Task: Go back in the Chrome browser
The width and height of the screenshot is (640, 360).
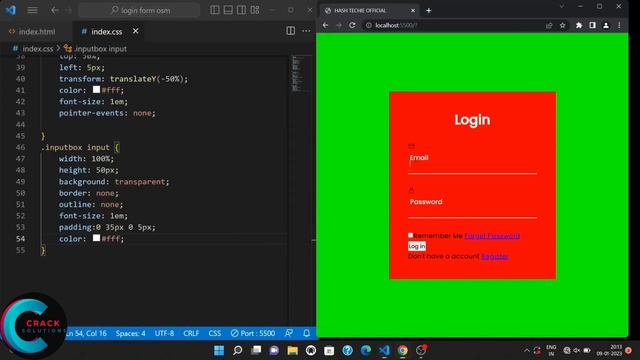Action: [325, 25]
